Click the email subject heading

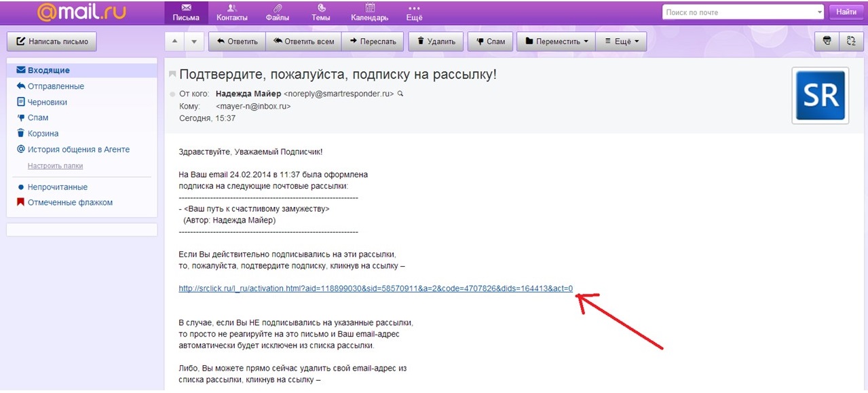(338, 74)
